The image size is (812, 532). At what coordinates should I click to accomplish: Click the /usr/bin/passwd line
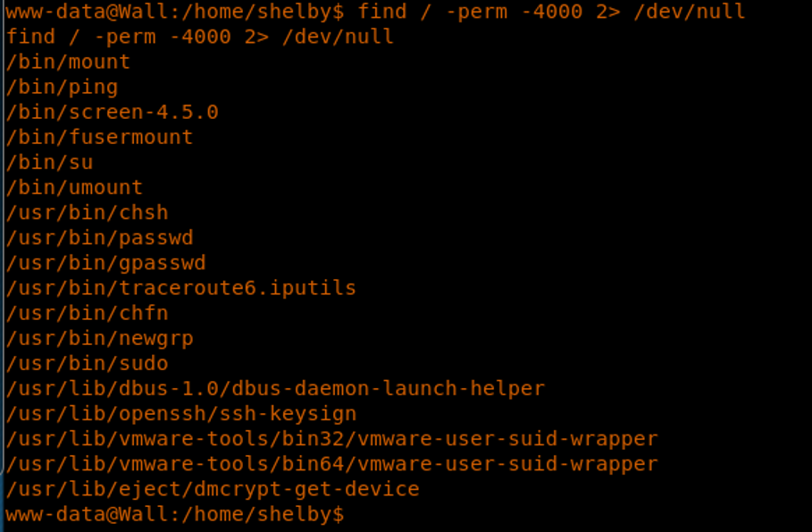(x=99, y=238)
